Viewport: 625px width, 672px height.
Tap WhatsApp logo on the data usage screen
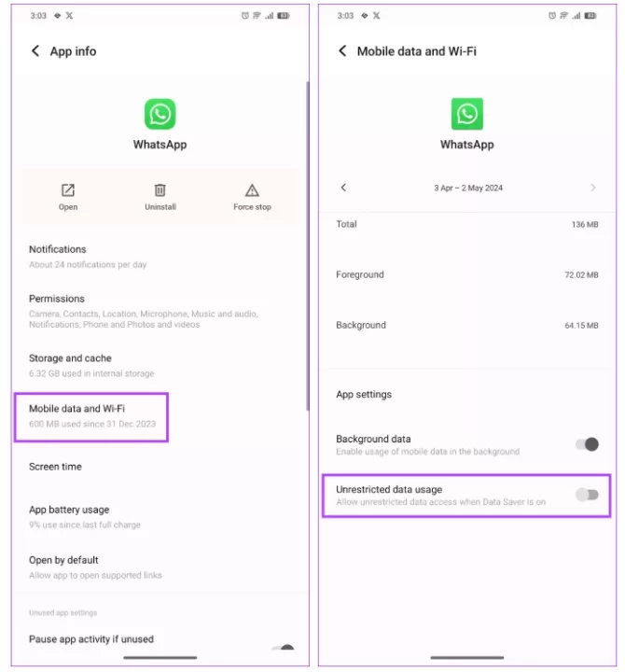467,114
